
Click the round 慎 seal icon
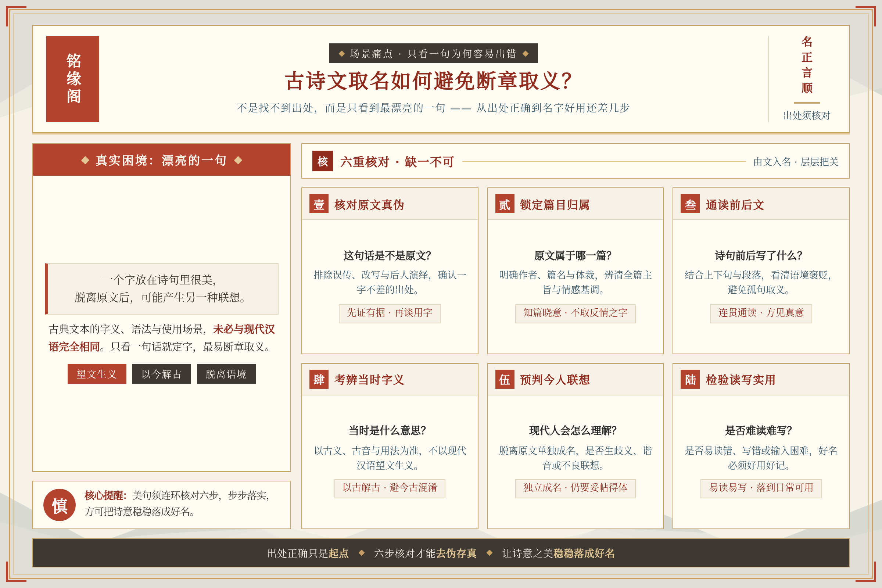59,505
